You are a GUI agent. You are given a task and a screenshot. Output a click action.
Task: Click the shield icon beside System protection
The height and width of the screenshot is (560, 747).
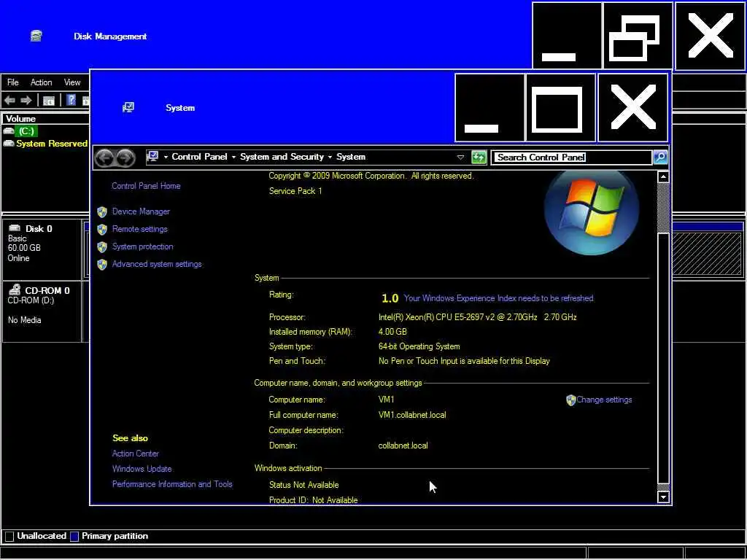click(x=102, y=247)
